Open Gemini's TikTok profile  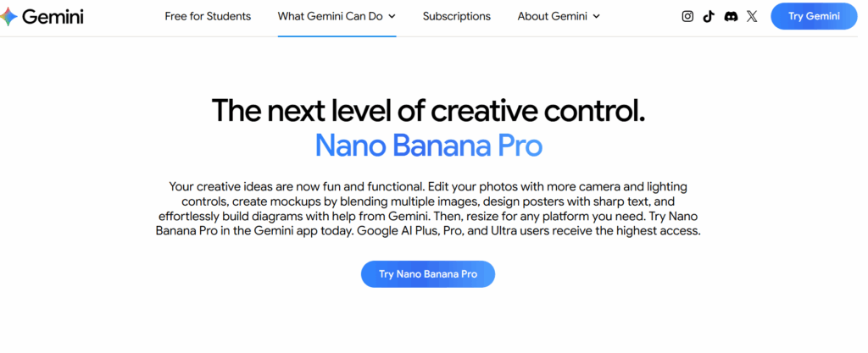tap(709, 16)
